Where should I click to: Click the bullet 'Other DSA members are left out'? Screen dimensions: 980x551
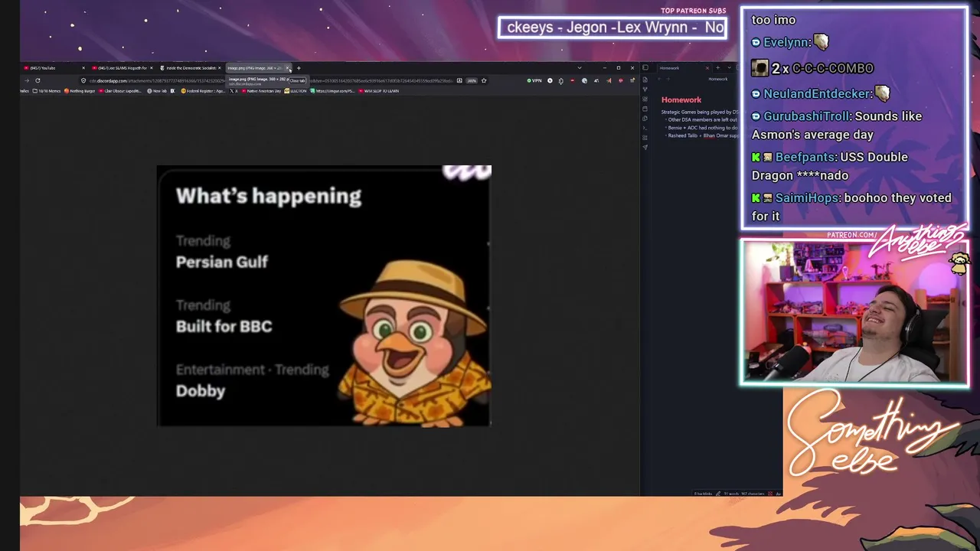[702, 120]
